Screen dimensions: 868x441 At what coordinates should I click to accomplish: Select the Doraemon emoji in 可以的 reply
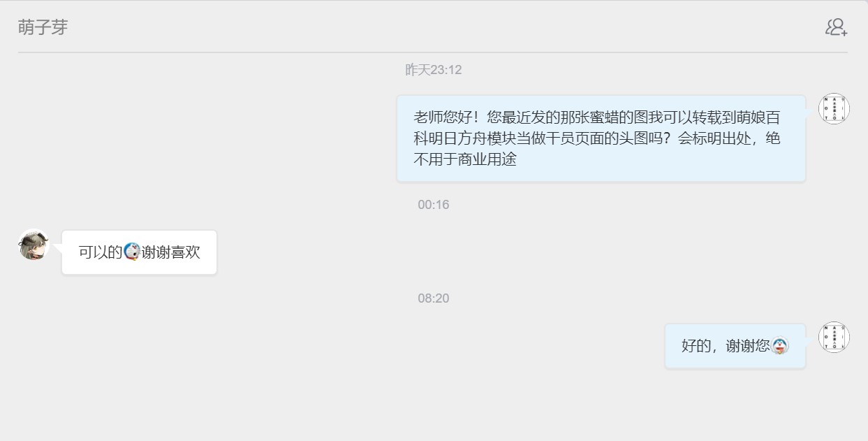point(132,252)
